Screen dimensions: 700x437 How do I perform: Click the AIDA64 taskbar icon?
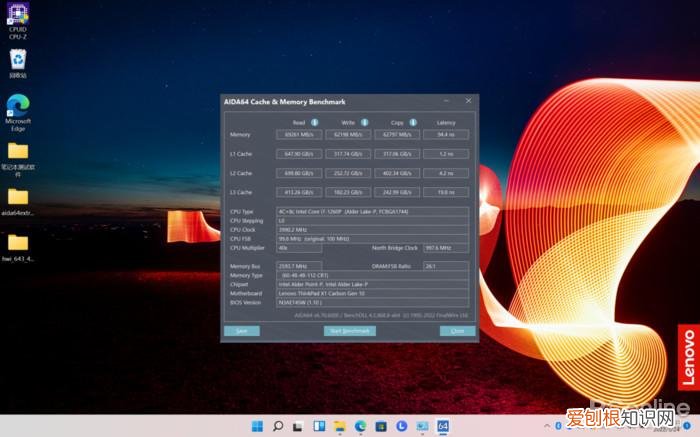click(442, 426)
